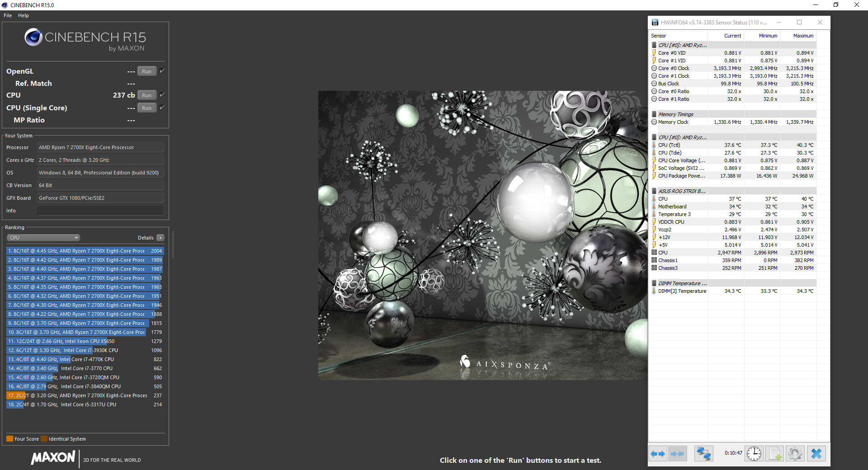
Task: Select ranking row 1 scoring 2004
Action: click(x=85, y=251)
